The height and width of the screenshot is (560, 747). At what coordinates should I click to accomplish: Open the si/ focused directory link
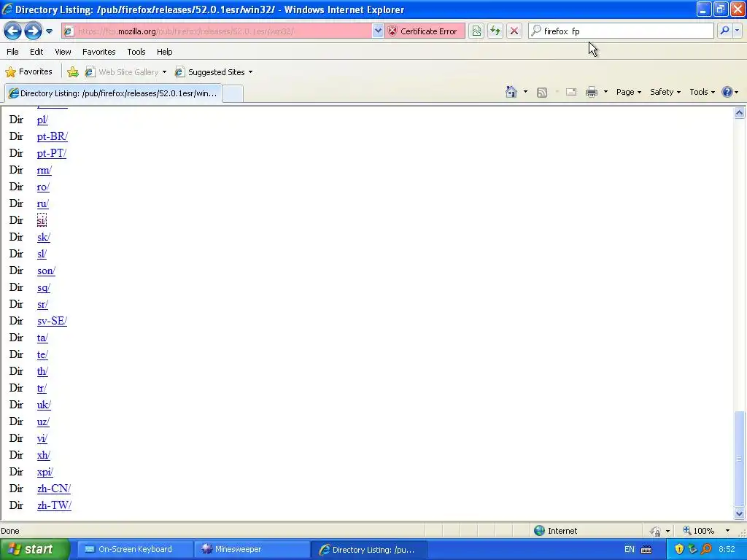pyautogui.click(x=42, y=220)
